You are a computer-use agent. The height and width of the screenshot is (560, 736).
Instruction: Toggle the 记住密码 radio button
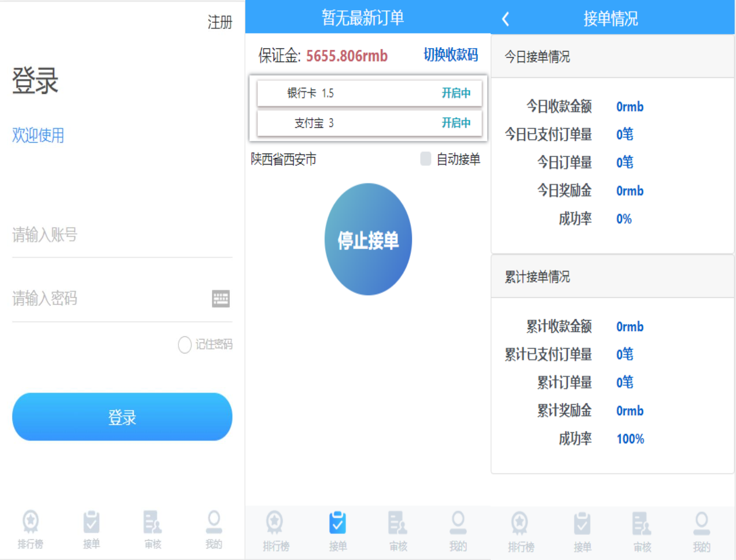tap(185, 345)
